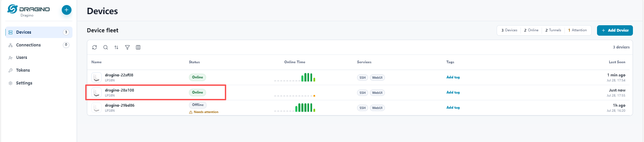Click the Last Seen column header
Image resolution: width=644 pixels, height=142 pixels.
(x=617, y=62)
